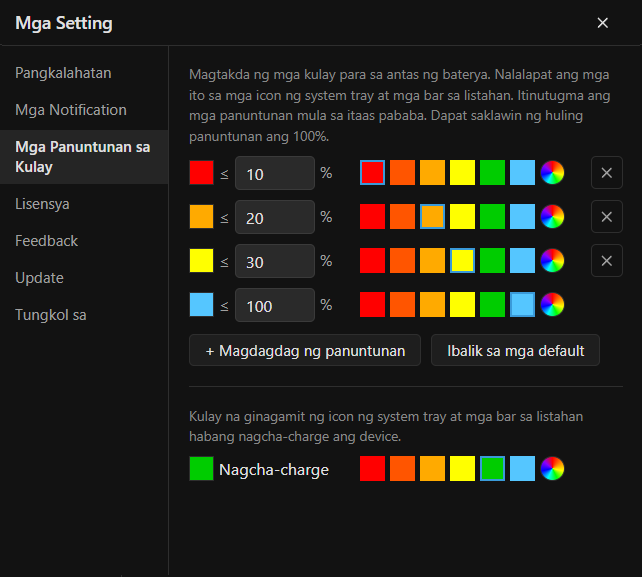Click the 100 percent threshold field
The width and height of the screenshot is (642, 577).
[275, 305]
